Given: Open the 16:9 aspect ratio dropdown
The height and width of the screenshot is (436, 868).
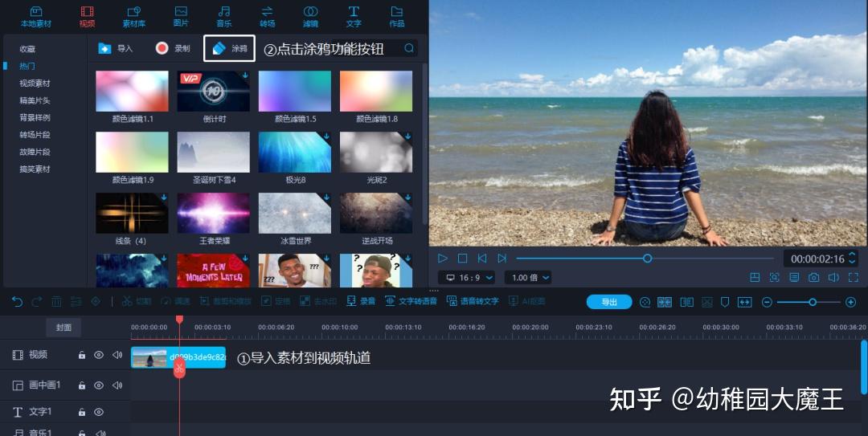Looking at the screenshot, I should (x=466, y=278).
